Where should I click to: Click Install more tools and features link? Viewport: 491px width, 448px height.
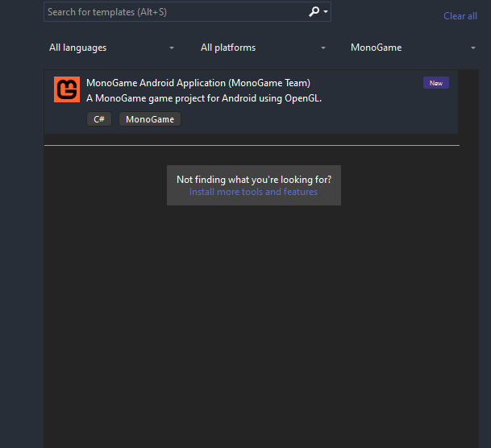[x=253, y=192]
